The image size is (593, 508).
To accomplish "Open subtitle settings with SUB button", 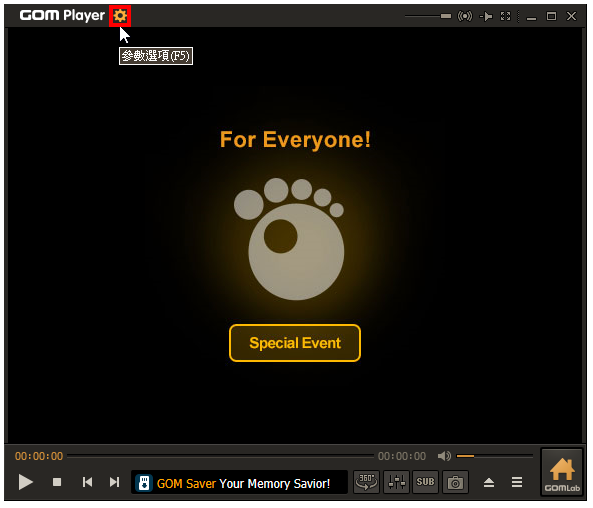I will point(425,482).
